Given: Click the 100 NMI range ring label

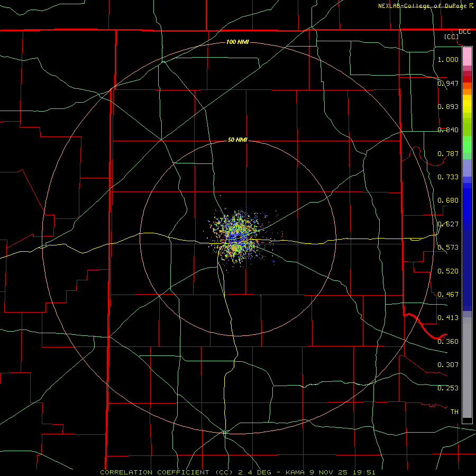Looking at the screenshot, I should (237, 42).
